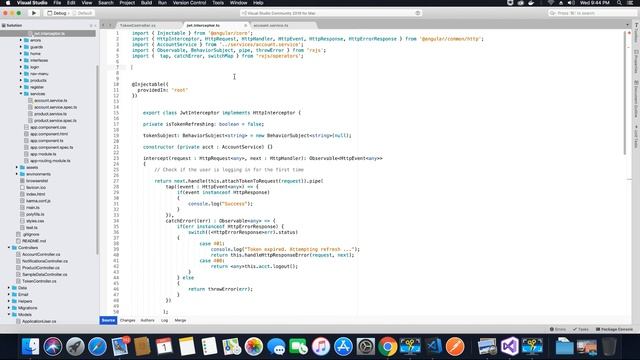
Task: Open app.component.css file
Action: click(48, 127)
